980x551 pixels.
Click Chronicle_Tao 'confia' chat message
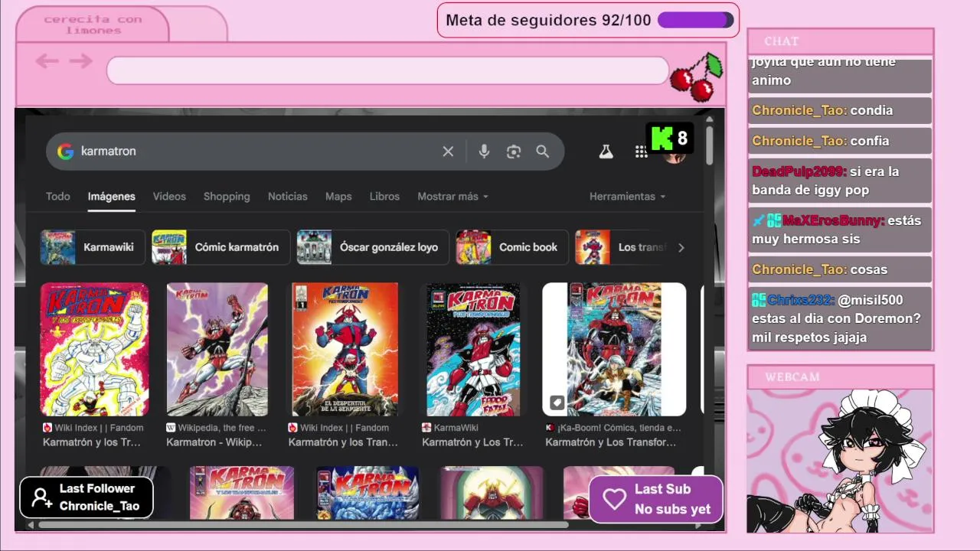point(840,141)
